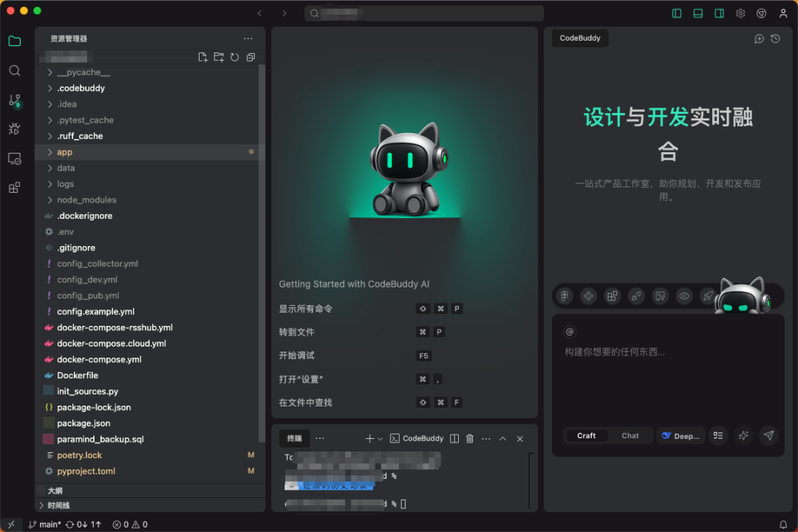Open settings gear in title bar
The width and height of the screenshot is (798, 532).
tap(740, 13)
